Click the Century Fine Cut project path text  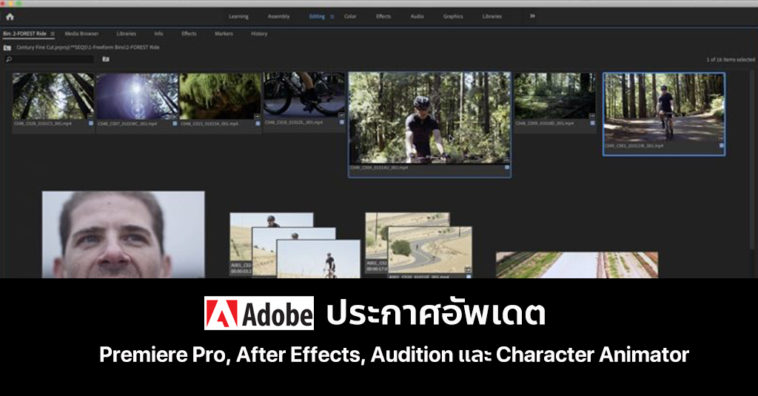pyautogui.click(x=87, y=47)
